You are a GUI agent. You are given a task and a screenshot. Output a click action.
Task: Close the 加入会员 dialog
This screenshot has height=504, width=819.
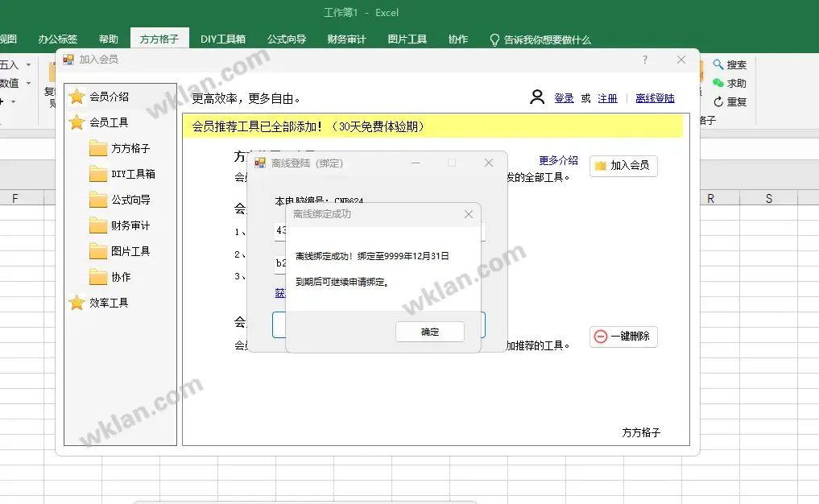click(x=681, y=60)
